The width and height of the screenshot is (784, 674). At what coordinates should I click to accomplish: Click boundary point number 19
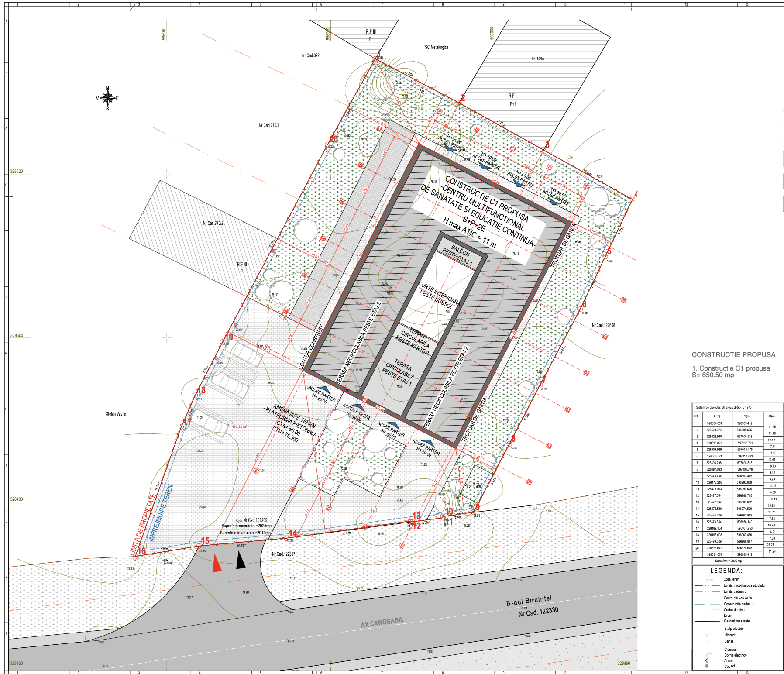pyautogui.click(x=229, y=337)
